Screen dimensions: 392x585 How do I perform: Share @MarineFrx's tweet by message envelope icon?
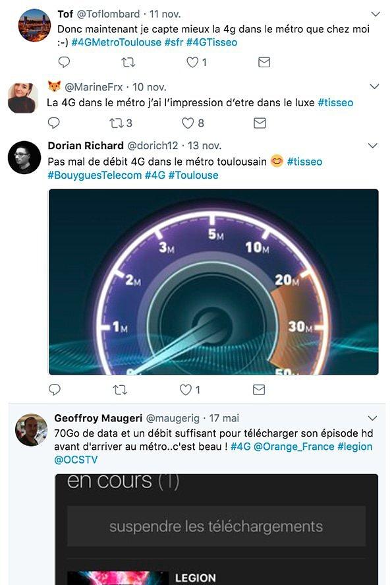click(260, 123)
